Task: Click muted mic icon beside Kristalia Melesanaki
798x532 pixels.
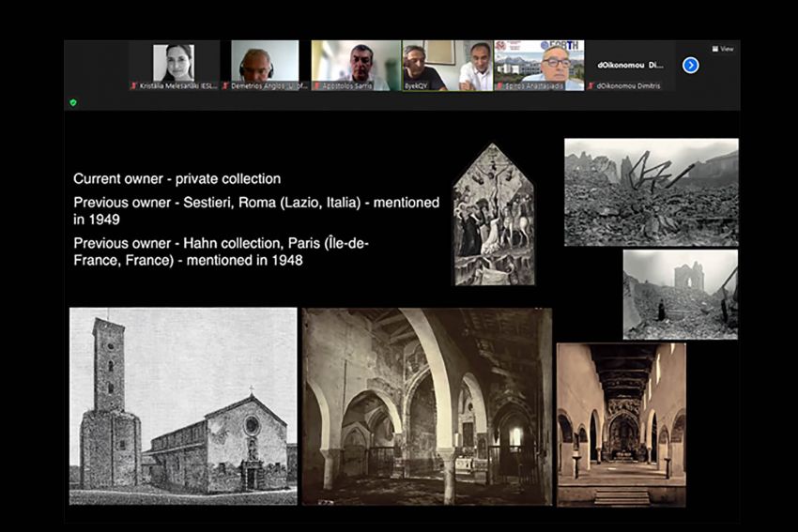Action: point(134,86)
